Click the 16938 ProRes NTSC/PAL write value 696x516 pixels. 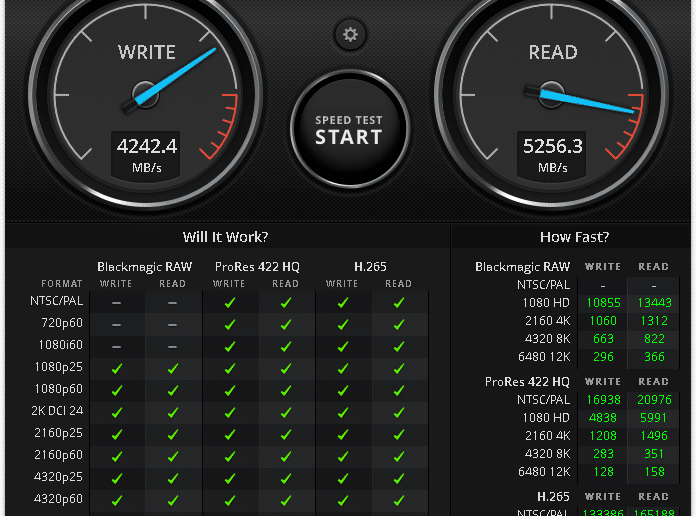[x=603, y=400]
